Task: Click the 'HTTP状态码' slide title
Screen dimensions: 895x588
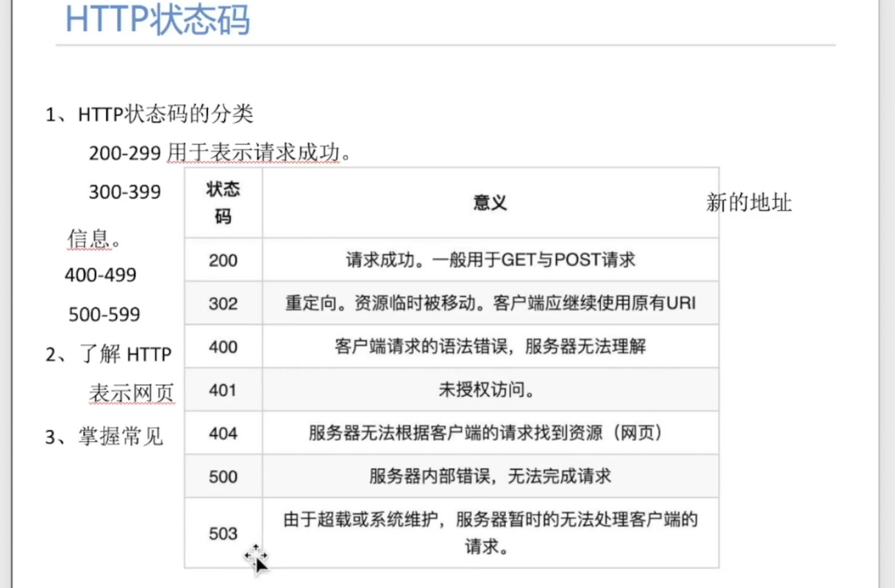Action: pos(158,18)
